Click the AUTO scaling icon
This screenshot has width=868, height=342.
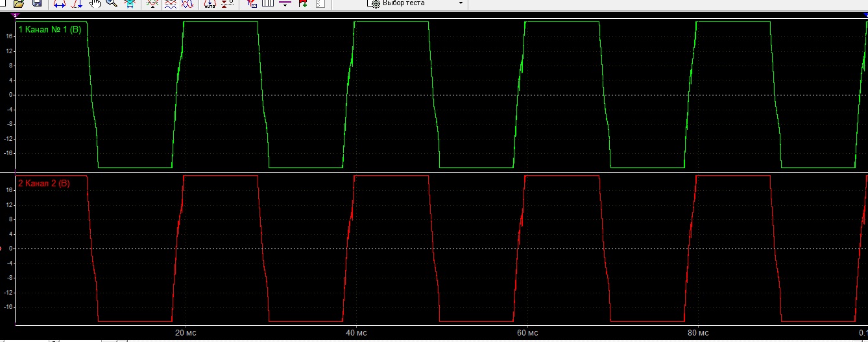tap(210, 3)
